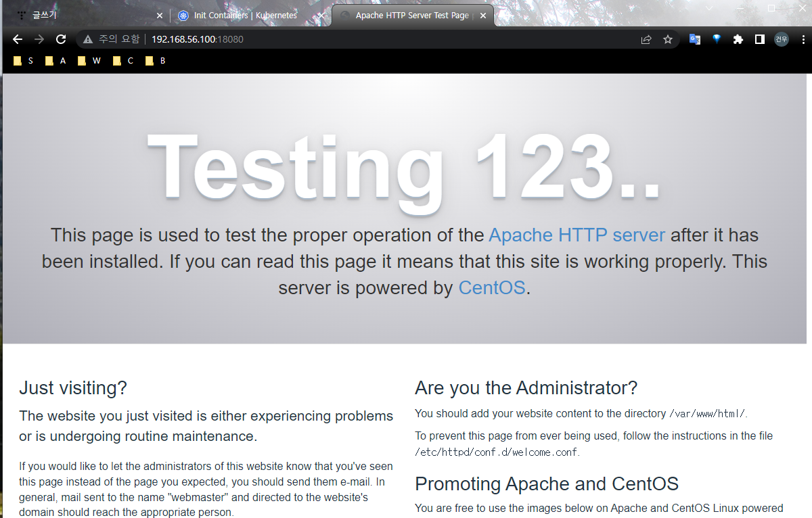
Task: Close the 글쓰기 tab
Action: [160, 16]
